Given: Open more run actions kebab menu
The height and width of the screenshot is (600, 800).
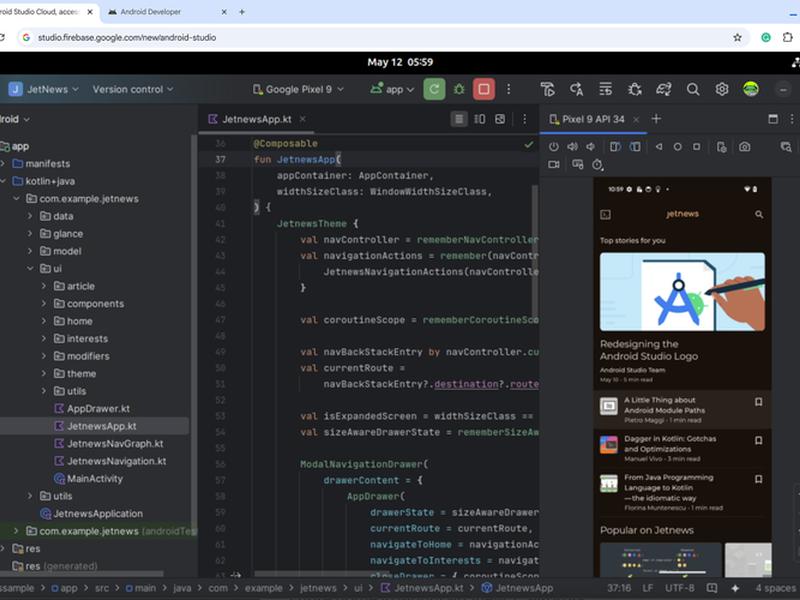Looking at the screenshot, I should click(508, 89).
